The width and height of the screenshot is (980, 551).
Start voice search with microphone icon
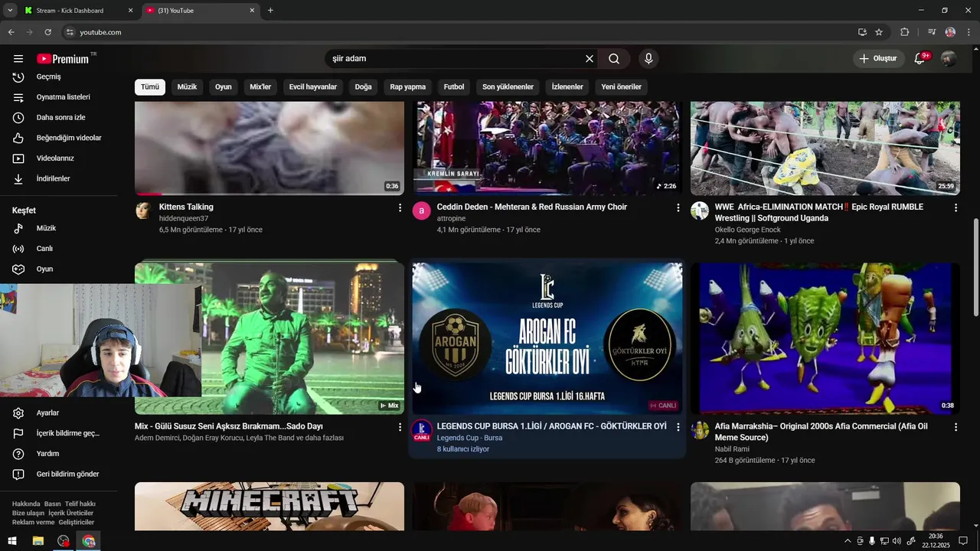[x=648, y=59]
